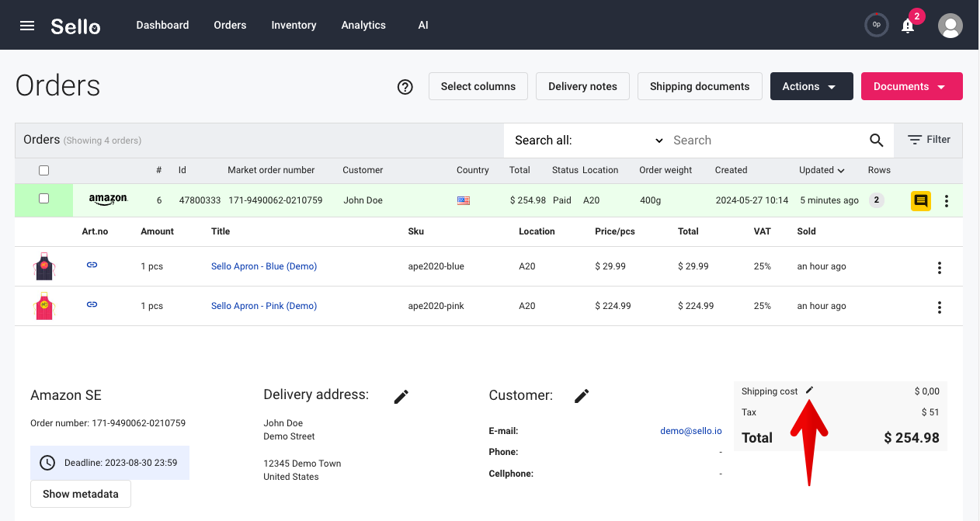Viewport: 980px width, 521px height.
Task: Click the sku ape2020-pink
Action: (436, 306)
